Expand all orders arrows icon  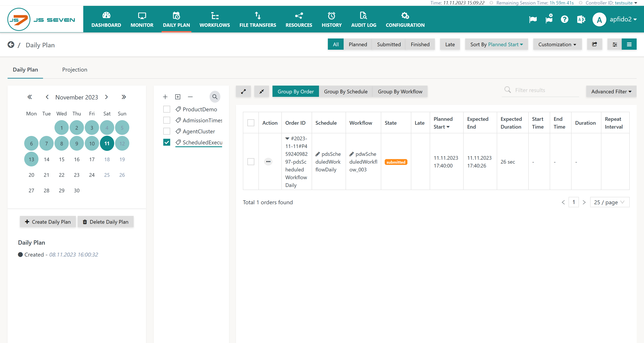[243, 91]
